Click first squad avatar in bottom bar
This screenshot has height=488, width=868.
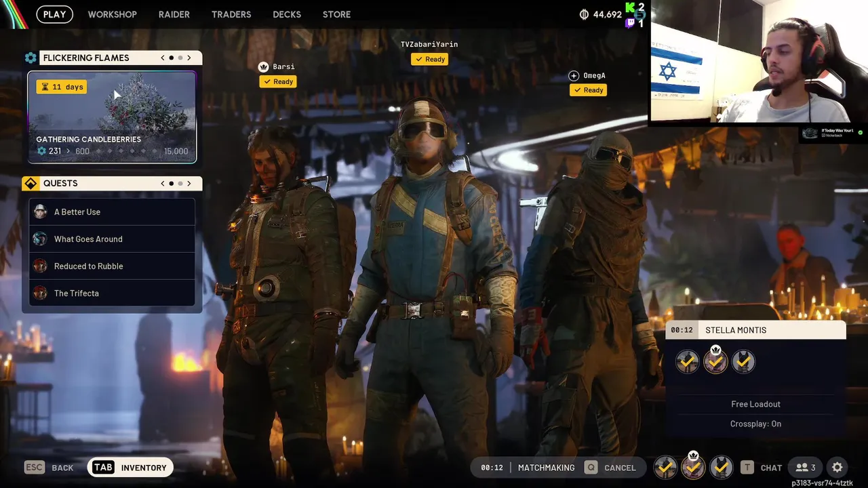pyautogui.click(x=666, y=467)
